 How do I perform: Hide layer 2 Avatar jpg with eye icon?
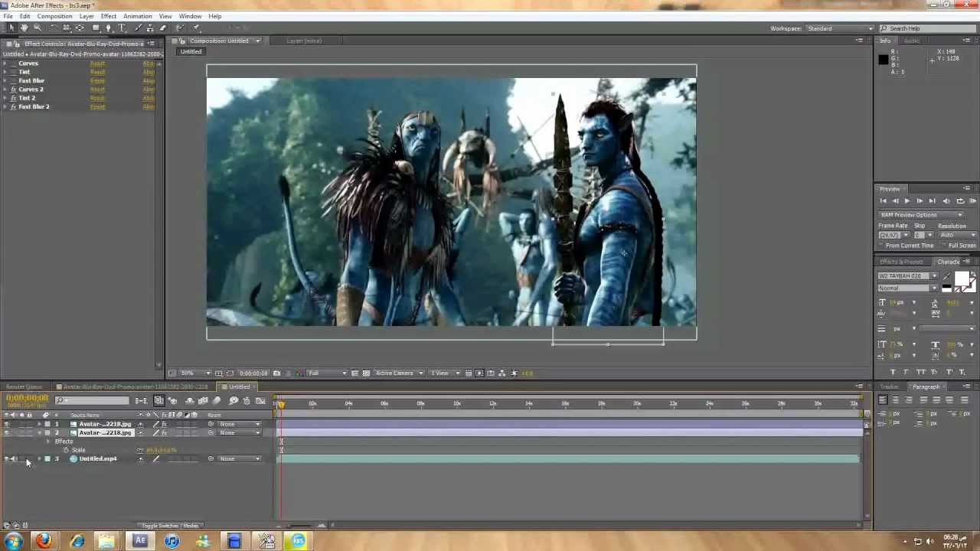point(7,433)
